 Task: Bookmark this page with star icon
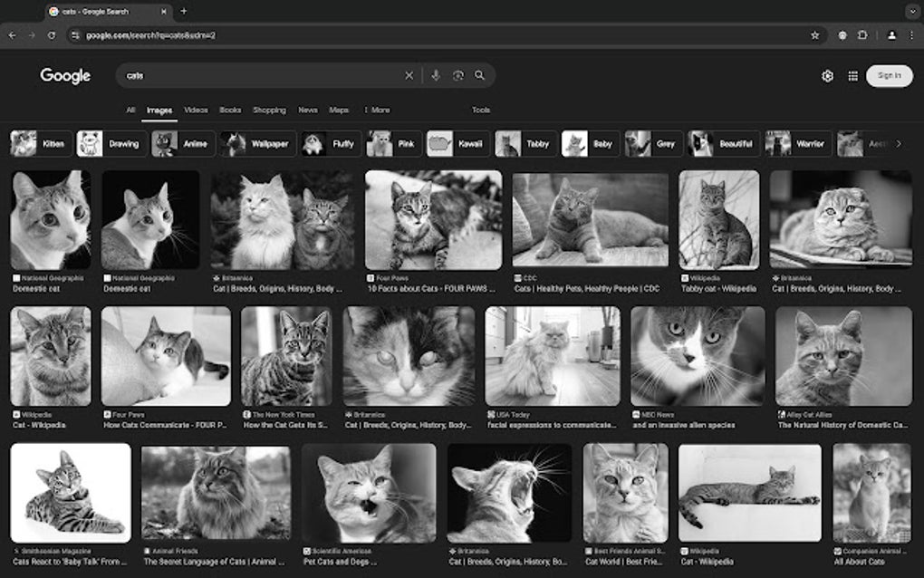pos(815,35)
